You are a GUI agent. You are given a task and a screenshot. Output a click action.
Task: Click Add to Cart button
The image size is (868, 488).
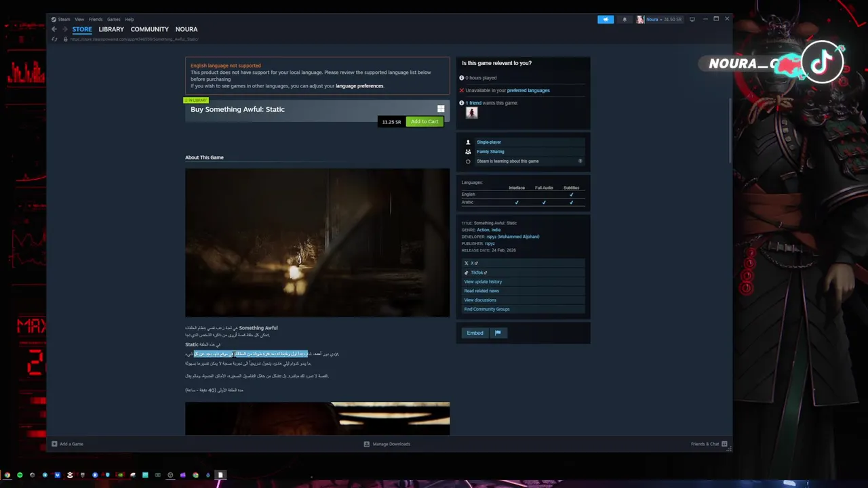tap(425, 121)
